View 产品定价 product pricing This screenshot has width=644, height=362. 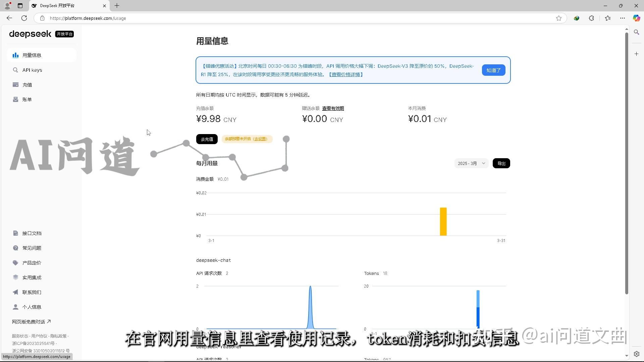click(32, 262)
